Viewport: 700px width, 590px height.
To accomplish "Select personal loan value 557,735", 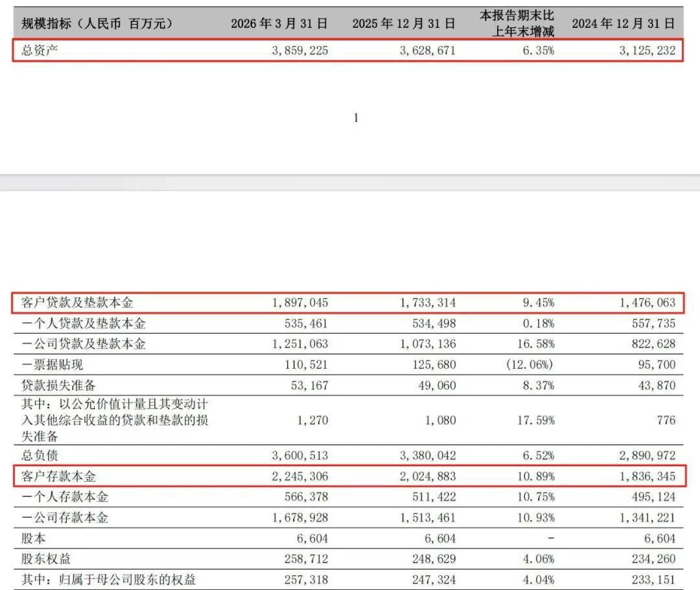I will [x=653, y=324].
